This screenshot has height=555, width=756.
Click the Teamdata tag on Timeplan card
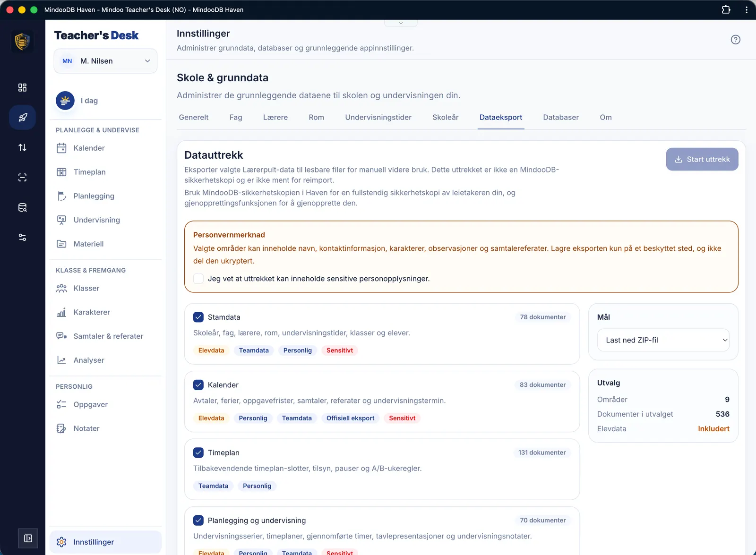(213, 486)
